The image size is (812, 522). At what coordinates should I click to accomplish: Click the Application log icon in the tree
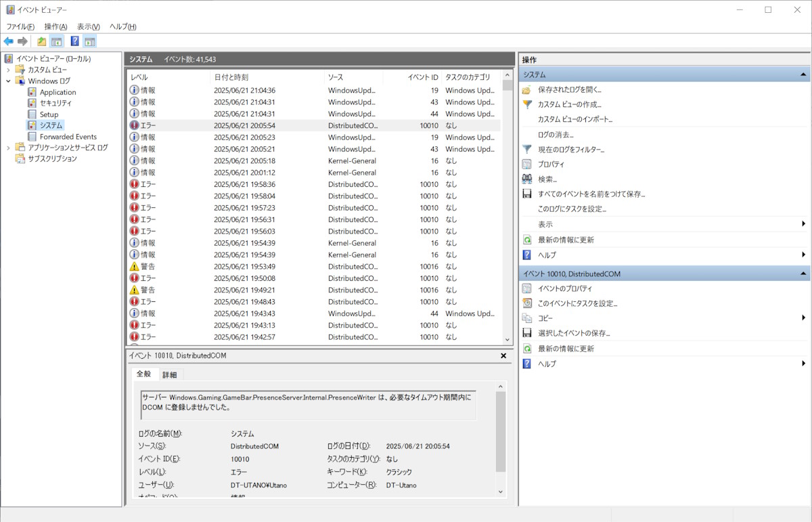(x=32, y=92)
